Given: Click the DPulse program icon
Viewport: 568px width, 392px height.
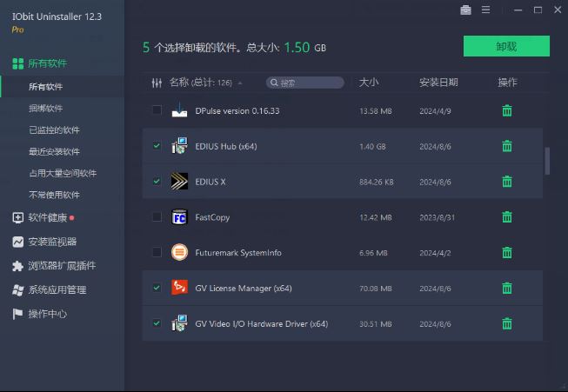Looking at the screenshot, I should 179,110.
